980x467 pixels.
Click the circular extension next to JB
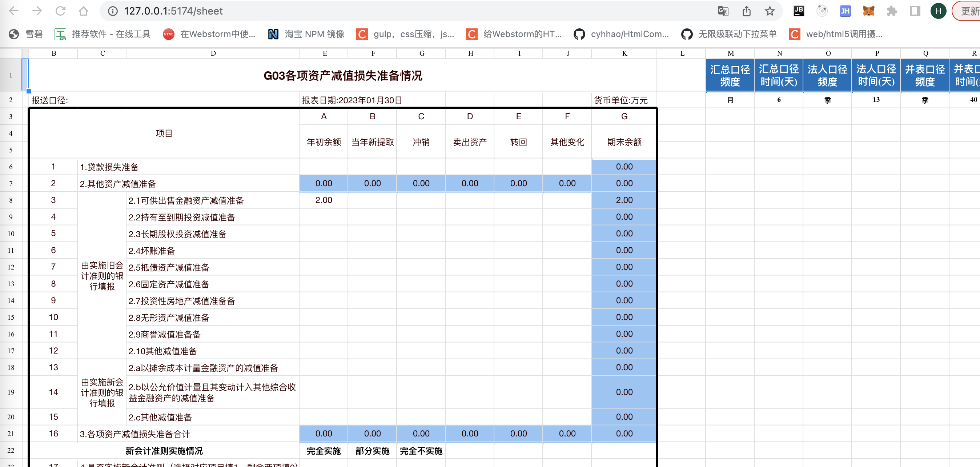tap(822, 11)
